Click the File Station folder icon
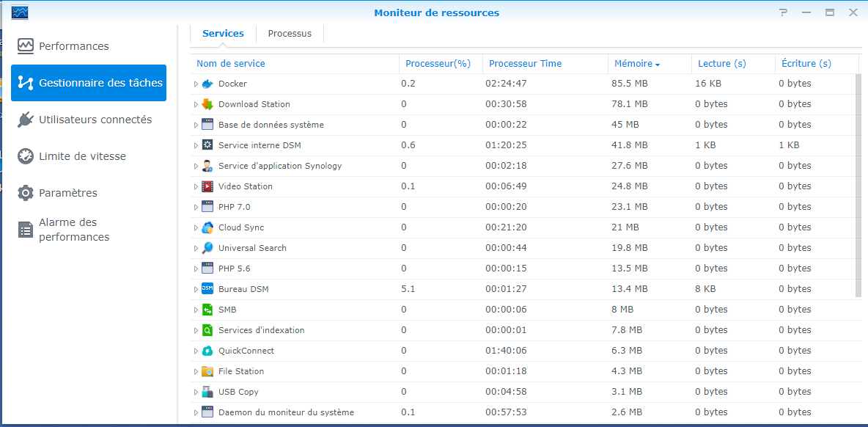This screenshot has width=868, height=427. pos(207,371)
